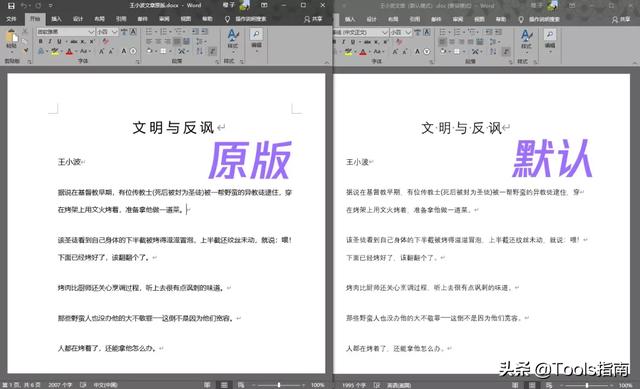Image resolution: width=640 pixels, height=389 pixels.
Task: Open 引用 tab in left Word window
Action: 121,19
